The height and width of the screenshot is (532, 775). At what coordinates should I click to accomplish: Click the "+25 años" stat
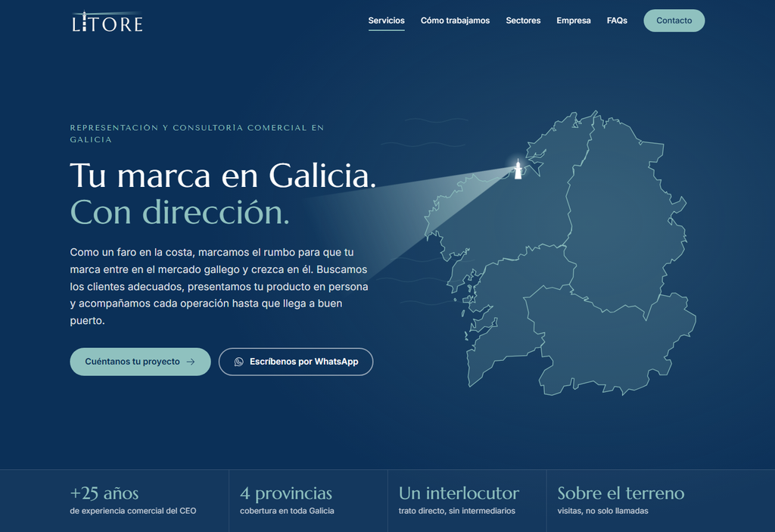tap(104, 493)
